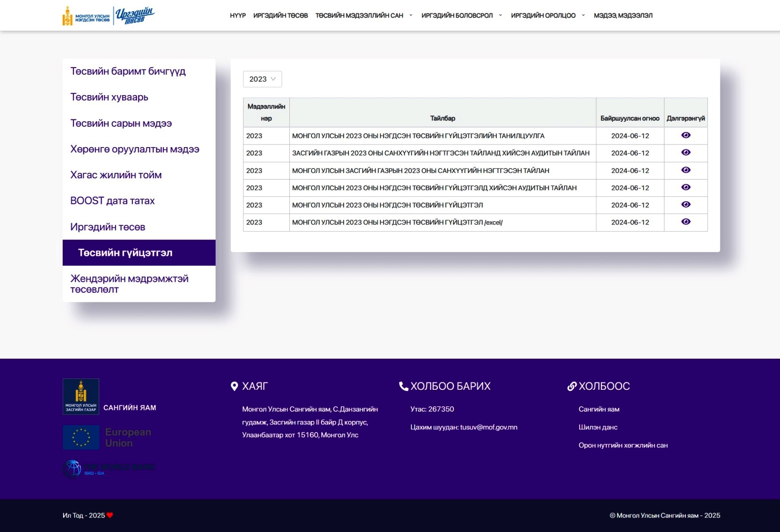The height and width of the screenshot is (532, 780).
Task: Open МЭДЭЭ, МЭДЭЭЛЭЛ menu item
Action: [x=623, y=16]
